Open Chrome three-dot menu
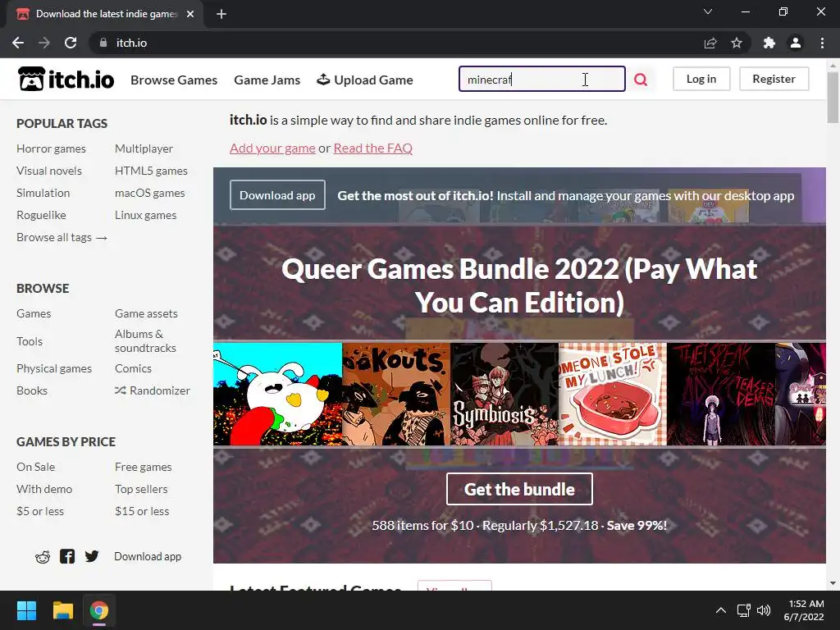The image size is (840, 630). click(x=822, y=43)
